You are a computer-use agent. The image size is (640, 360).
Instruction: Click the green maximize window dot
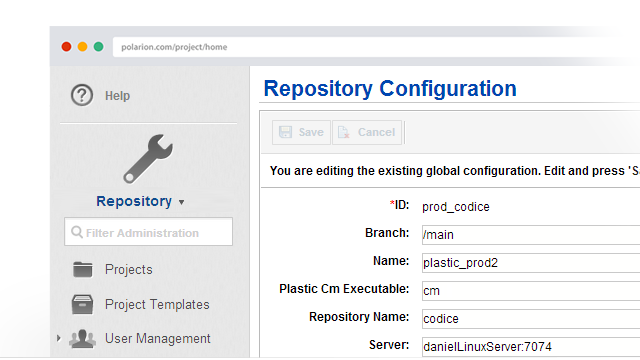98,47
